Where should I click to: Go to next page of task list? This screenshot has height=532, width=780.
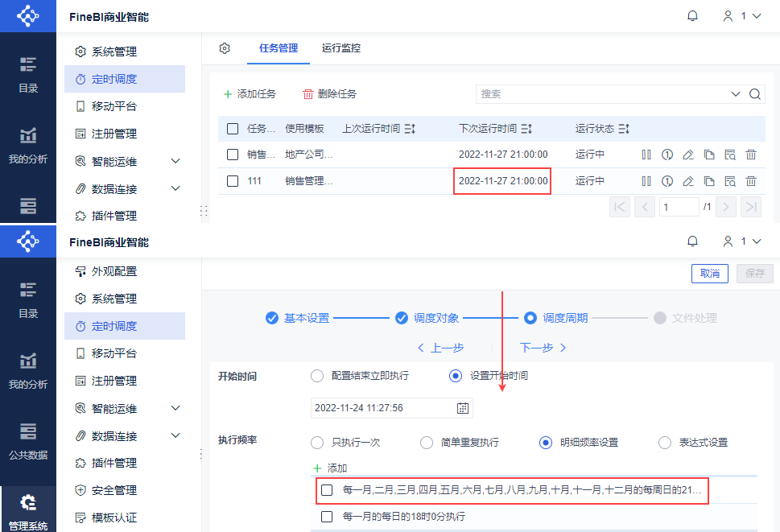click(x=726, y=207)
